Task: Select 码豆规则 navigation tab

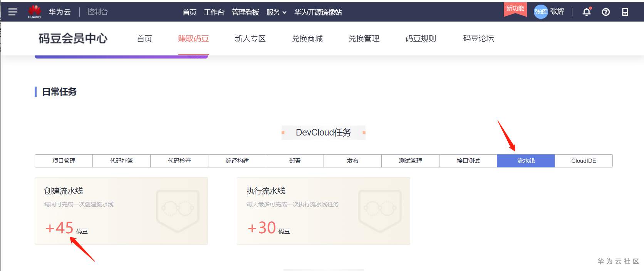Action: [421, 38]
